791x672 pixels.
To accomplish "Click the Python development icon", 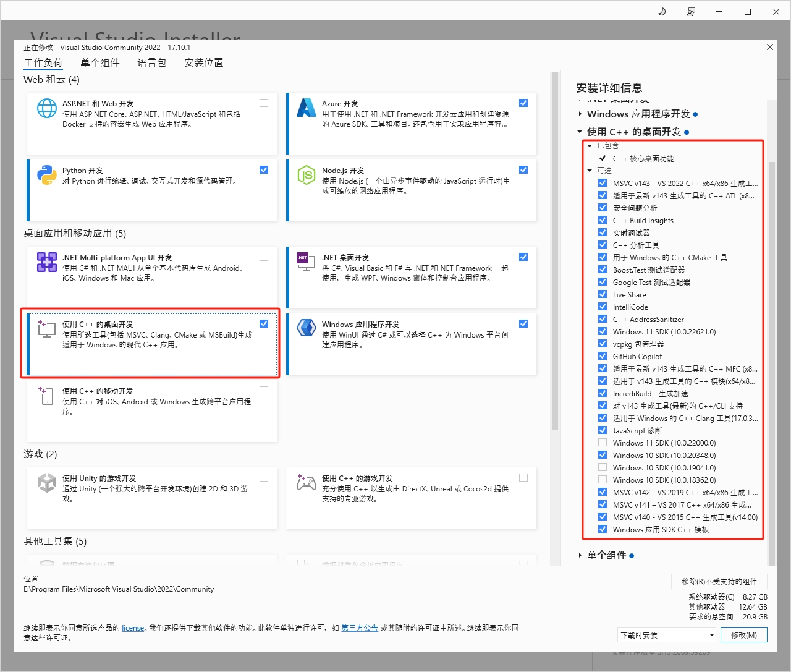I will [47, 175].
